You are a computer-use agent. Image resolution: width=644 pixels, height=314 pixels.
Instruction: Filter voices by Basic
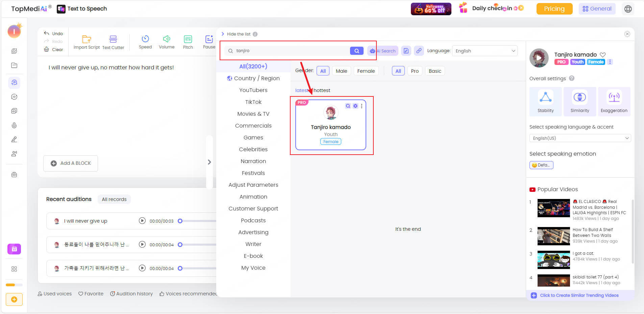435,71
